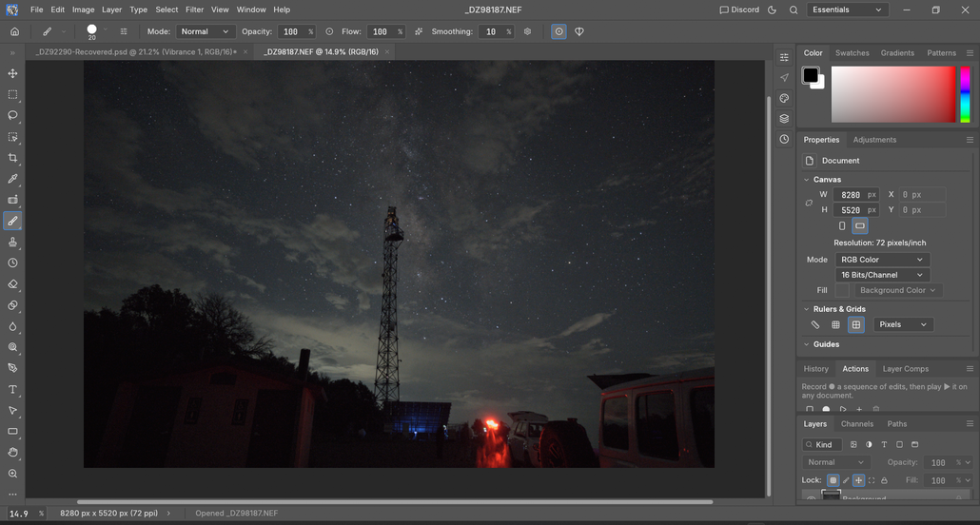Select the History Brush tool
The image size is (980, 525).
click(12, 263)
